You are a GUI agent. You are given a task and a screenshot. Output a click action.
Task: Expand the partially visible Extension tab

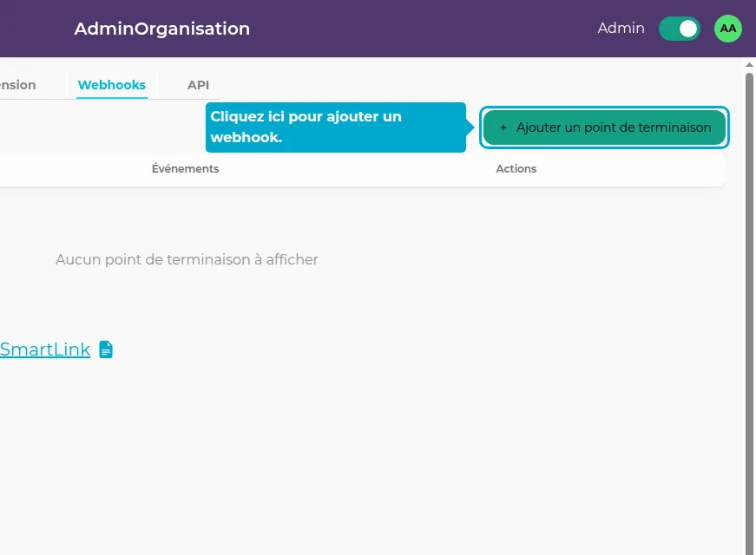pos(16,84)
